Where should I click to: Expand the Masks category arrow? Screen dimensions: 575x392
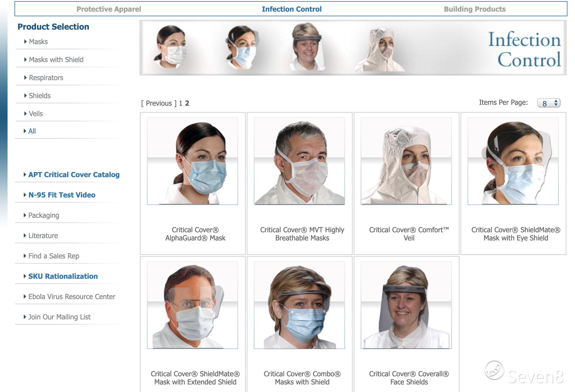[26, 42]
